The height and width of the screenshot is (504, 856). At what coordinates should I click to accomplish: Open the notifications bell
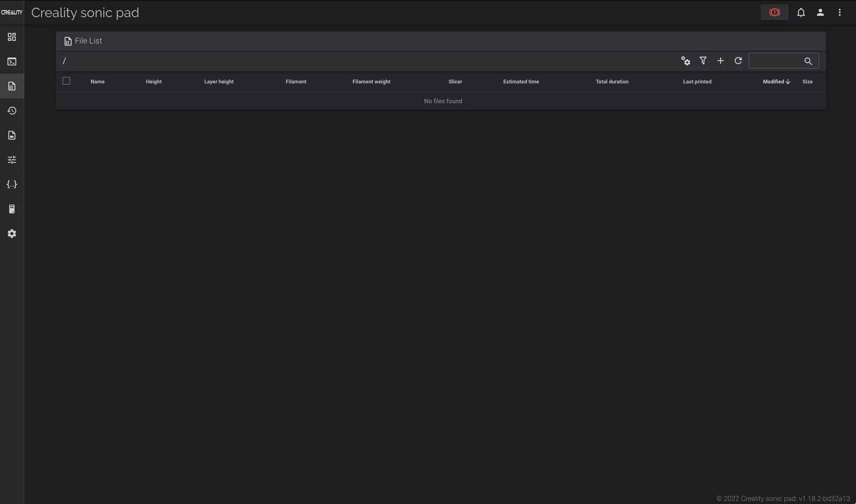[801, 12]
